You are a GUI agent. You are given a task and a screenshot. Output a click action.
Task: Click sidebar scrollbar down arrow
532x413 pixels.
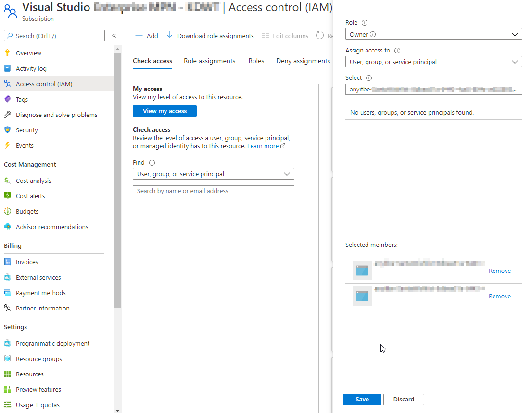tap(117, 410)
